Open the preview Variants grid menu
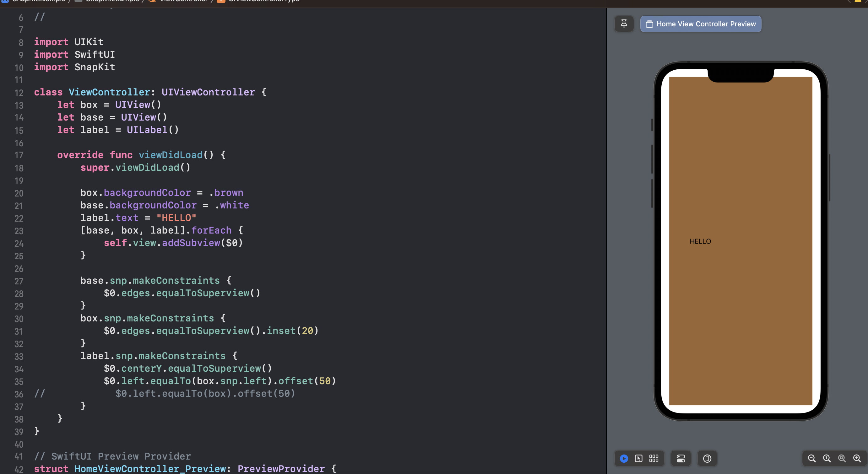The width and height of the screenshot is (868, 474). (x=654, y=458)
